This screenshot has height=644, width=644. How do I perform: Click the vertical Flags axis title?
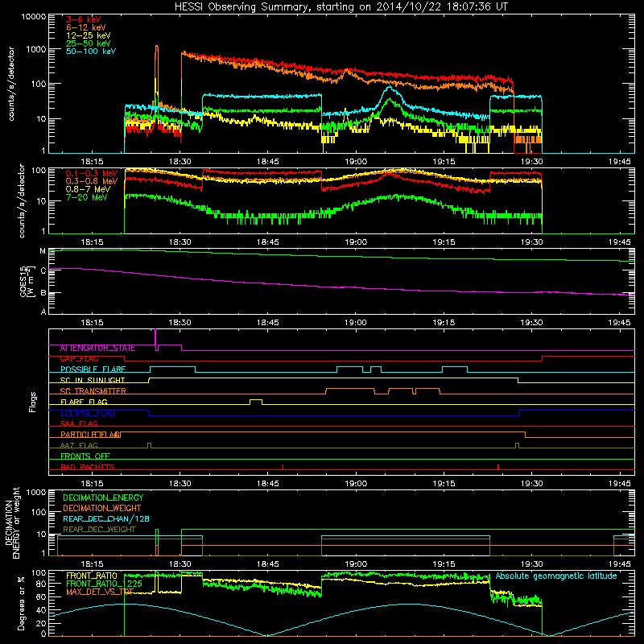(x=33, y=402)
